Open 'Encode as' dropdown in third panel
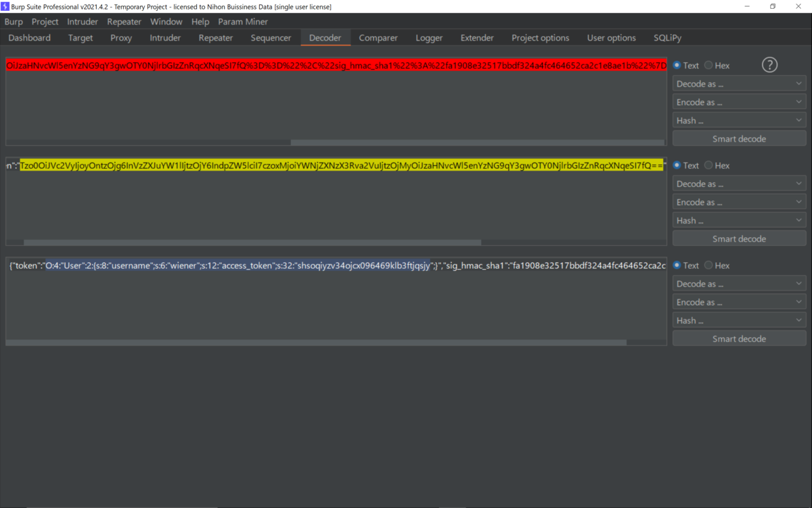The height and width of the screenshot is (508, 812). pos(739,302)
